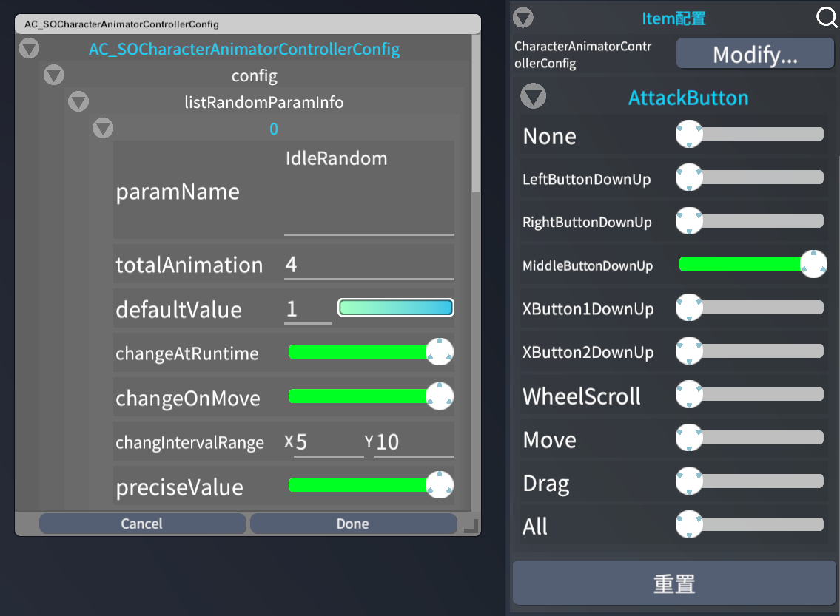Disable changeOnMove toggle
Screen dimensions: 840x616
click(x=371, y=396)
